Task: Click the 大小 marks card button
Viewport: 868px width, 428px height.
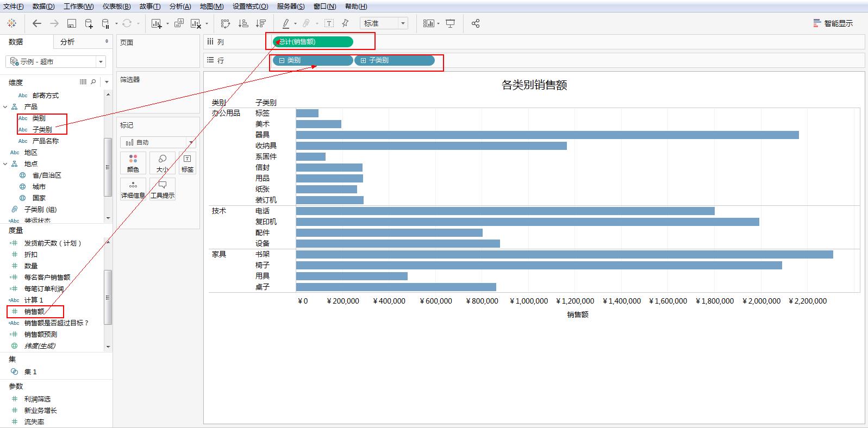Action: click(163, 162)
